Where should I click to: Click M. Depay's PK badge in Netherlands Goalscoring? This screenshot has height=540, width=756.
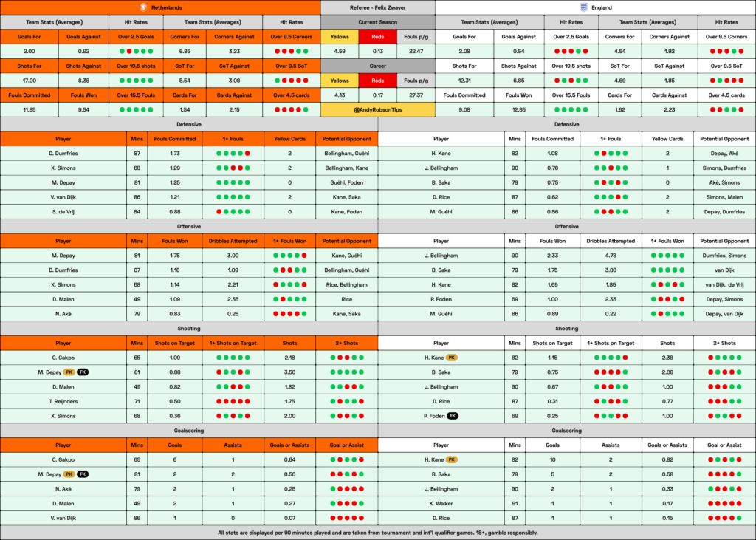coord(69,474)
